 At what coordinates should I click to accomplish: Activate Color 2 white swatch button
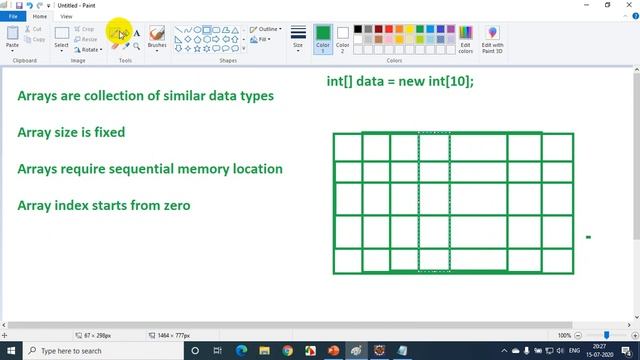point(342,39)
